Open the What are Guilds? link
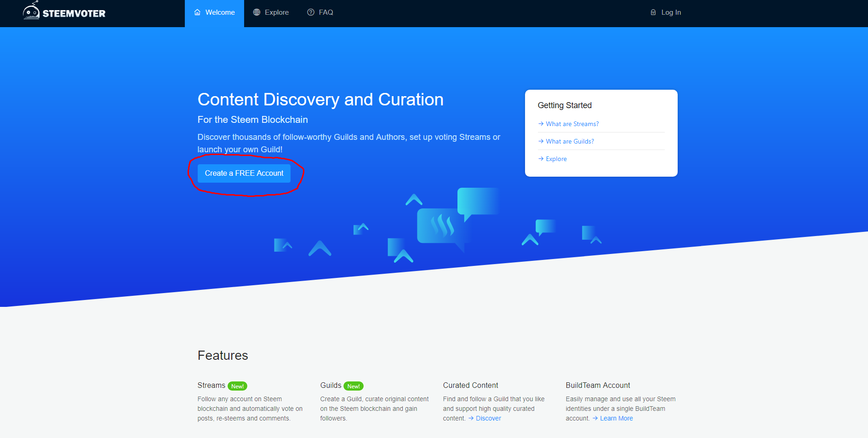 coord(570,141)
